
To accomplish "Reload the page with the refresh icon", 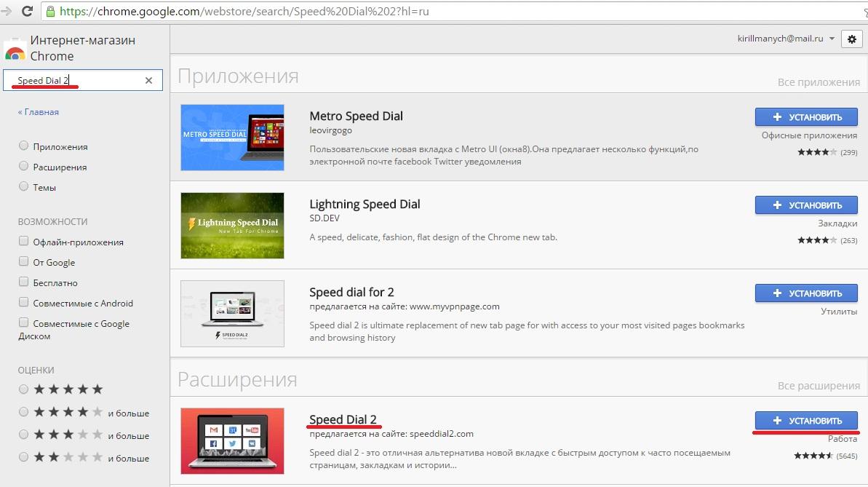I will pos(27,11).
